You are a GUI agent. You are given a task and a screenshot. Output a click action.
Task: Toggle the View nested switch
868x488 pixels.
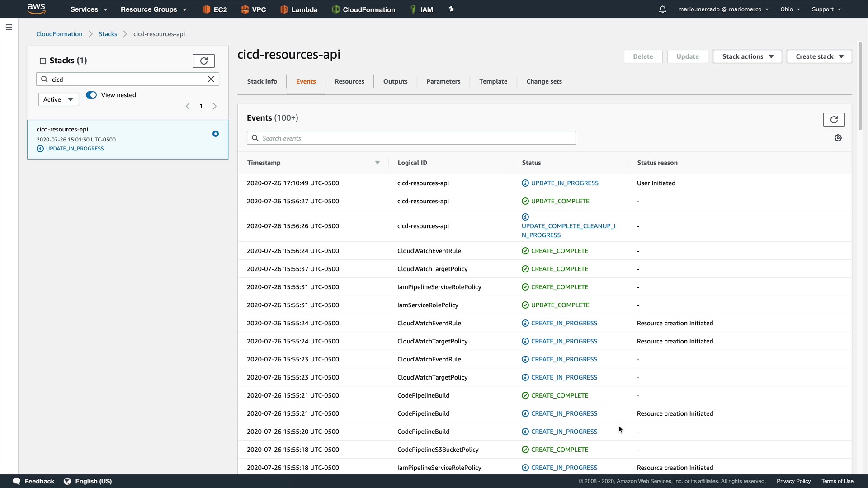[91, 95]
